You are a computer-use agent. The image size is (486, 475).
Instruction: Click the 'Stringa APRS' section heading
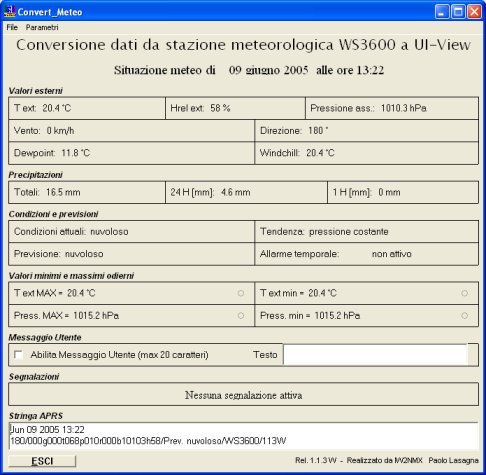(36, 416)
